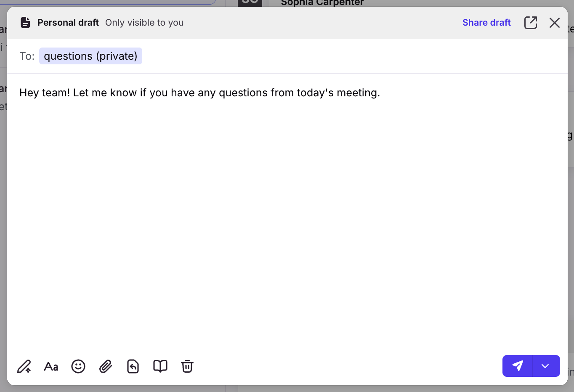574x392 pixels.
Task: Pop out draft into new window
Action: pos(531,23)
